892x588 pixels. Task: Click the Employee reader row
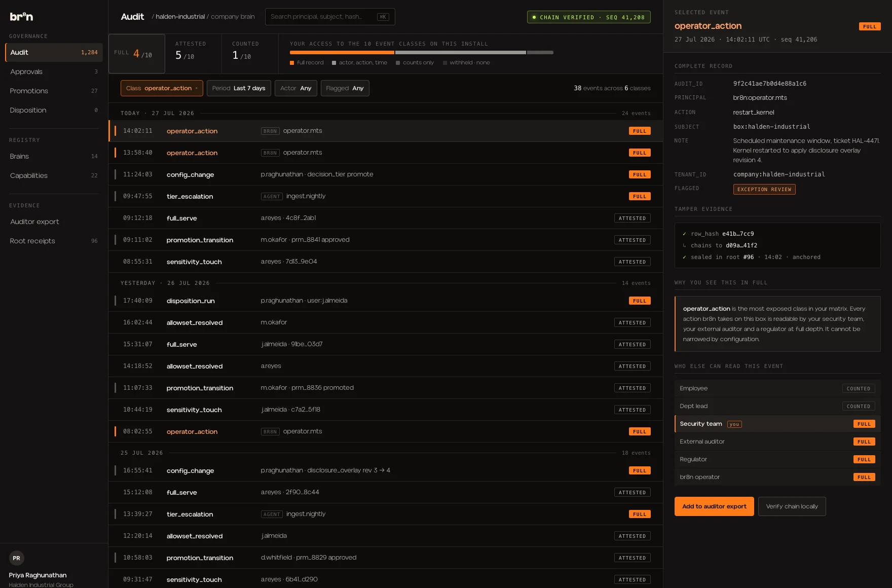coord(777,388)
